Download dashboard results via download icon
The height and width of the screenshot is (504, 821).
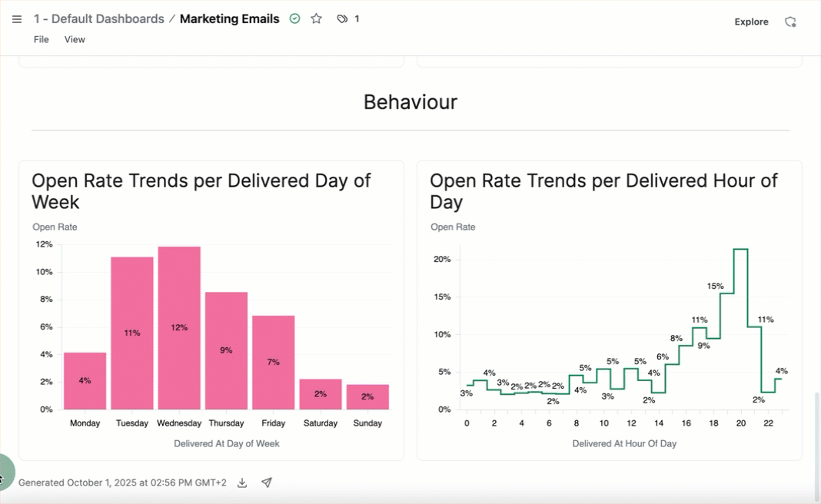tap(241, 482)
